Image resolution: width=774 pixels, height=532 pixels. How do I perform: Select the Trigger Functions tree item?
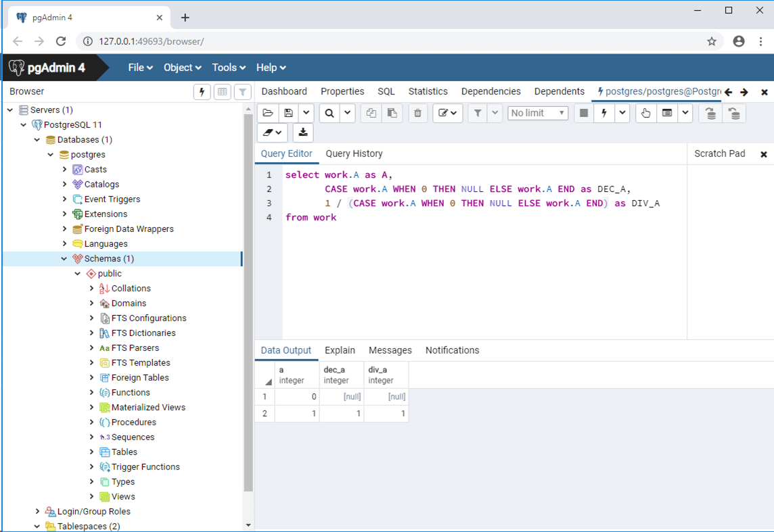click(x=145, y=467)
